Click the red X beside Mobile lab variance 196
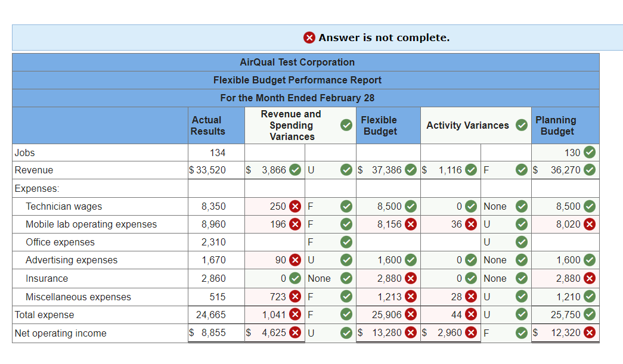623x364 pixels. coord(295,224)
